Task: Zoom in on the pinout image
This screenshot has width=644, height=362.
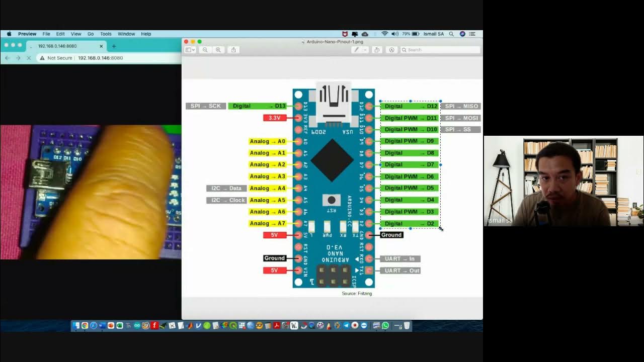Action: pyautogui.click(x=218, y=50)
